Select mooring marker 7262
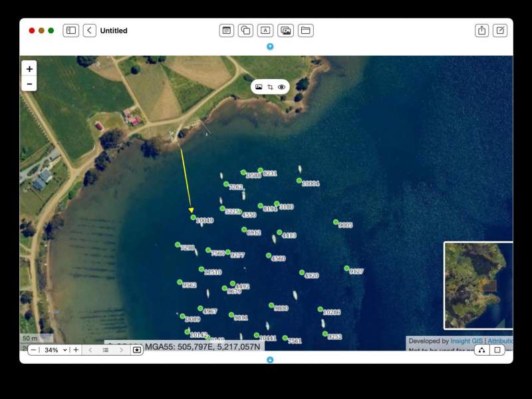 click(x=226, y=184)
